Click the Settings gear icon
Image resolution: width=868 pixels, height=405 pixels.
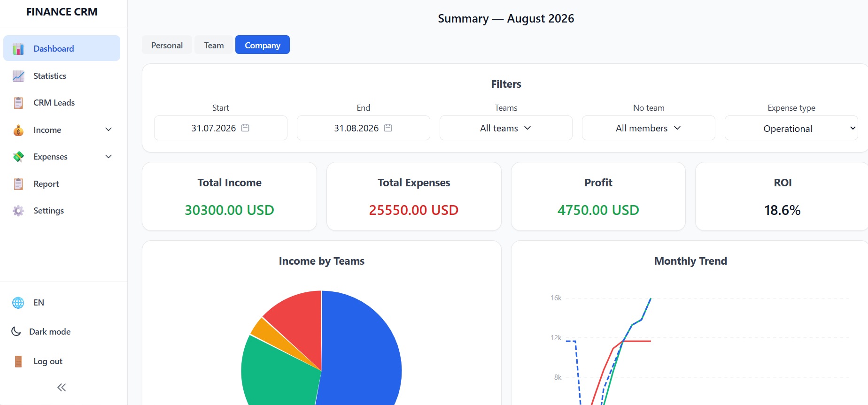[x=18, y=211]
